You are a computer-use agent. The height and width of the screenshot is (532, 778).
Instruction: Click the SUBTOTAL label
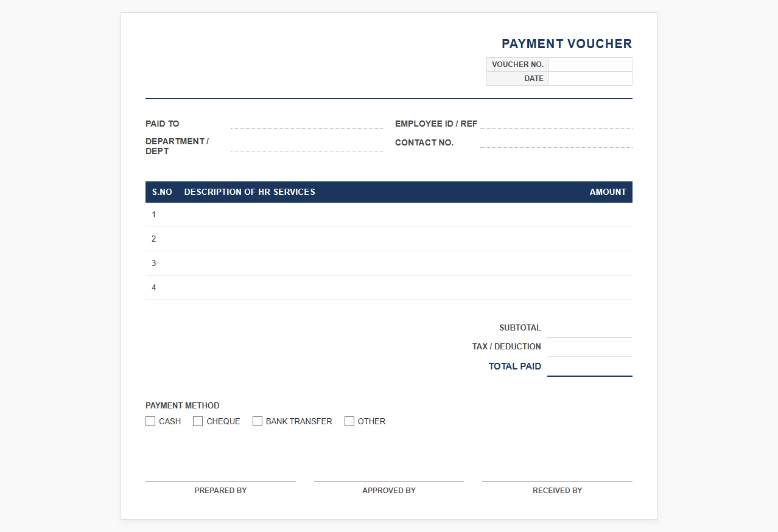(520, 327)
